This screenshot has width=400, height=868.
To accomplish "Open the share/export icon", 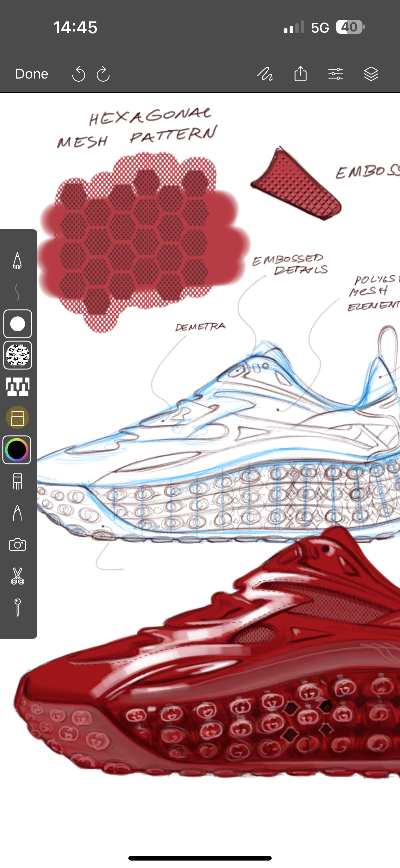I will point(300,74).
